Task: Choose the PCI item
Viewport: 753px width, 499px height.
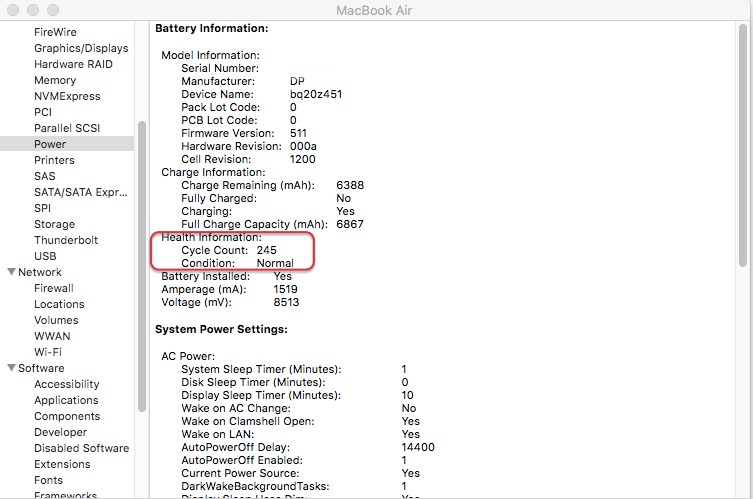Action: pos(43,112)
